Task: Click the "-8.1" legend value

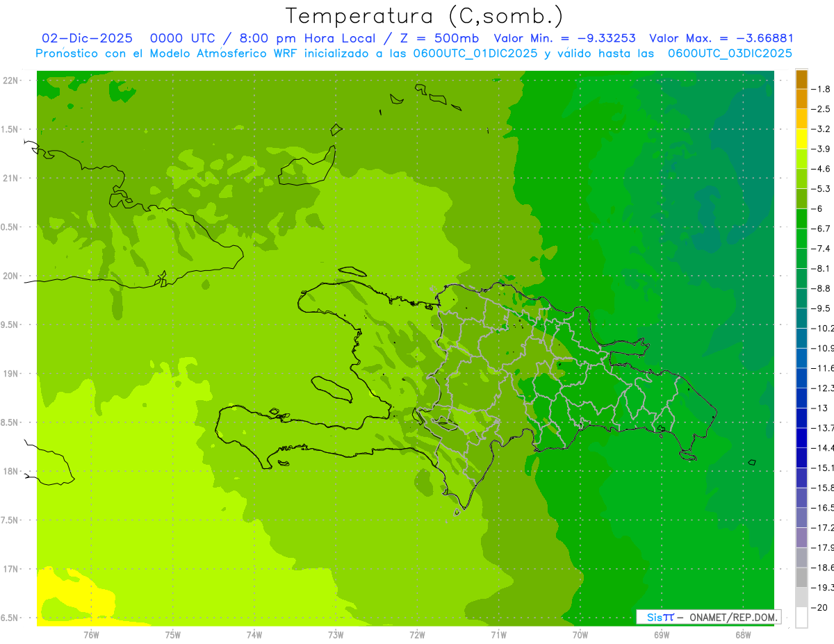Action: point(822,268)
